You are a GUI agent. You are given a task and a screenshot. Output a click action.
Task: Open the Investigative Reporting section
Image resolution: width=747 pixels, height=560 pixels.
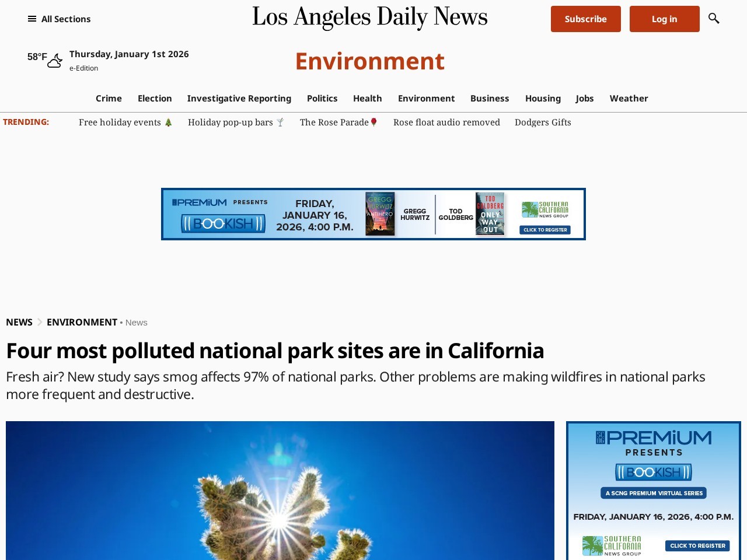click(239, 99)
